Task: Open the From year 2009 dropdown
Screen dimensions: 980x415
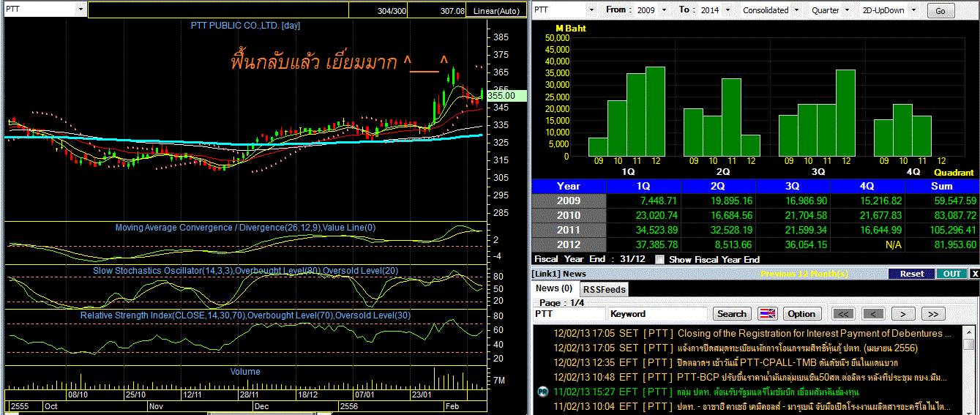Action: [x=664, y=10]
